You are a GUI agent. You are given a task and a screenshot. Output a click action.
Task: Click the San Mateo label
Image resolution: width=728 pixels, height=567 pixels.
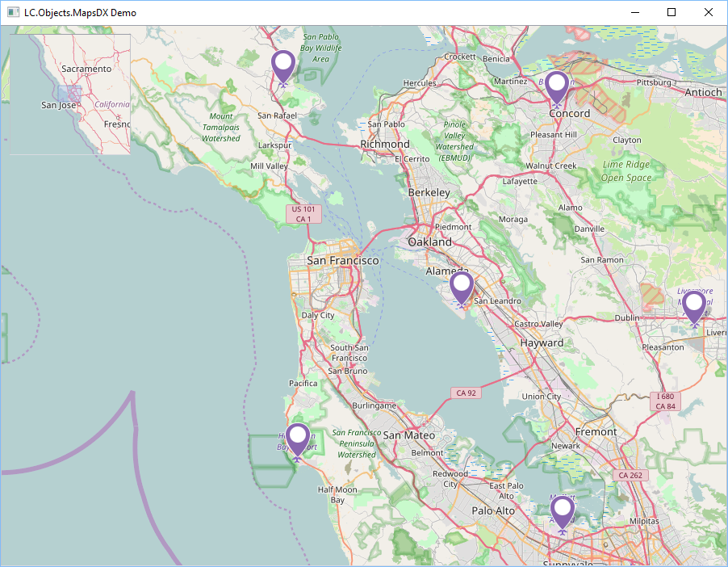point(409,435)
